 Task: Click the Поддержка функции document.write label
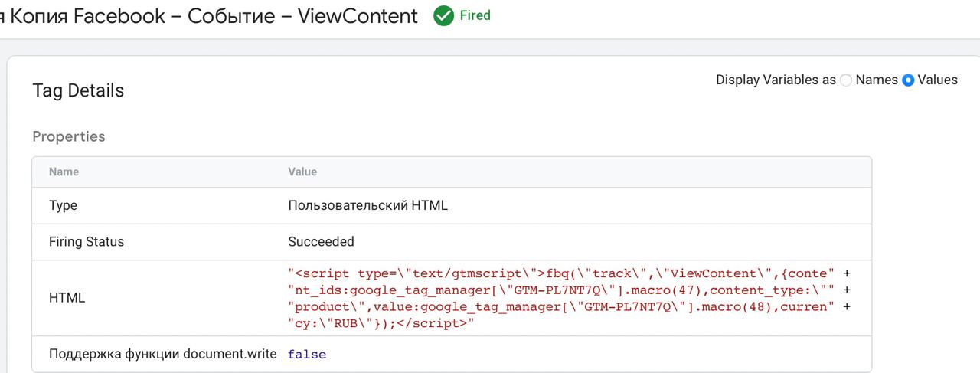(x=162, y=354)
